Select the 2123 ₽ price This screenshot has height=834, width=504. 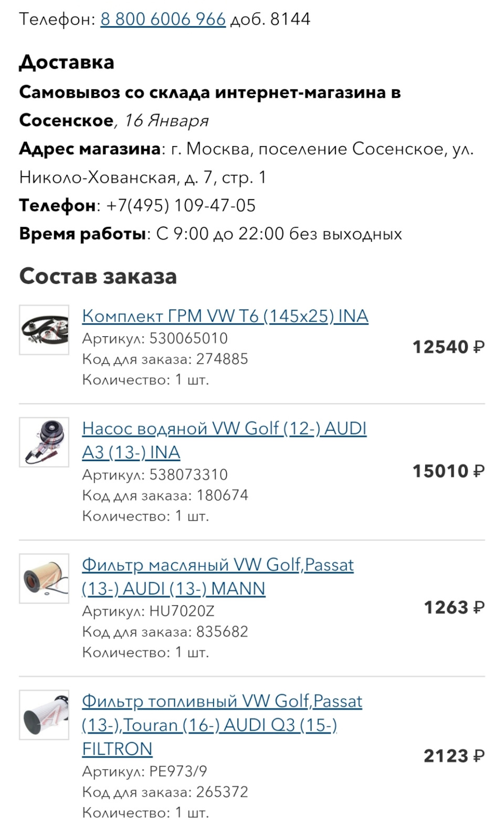pos(454,756)
